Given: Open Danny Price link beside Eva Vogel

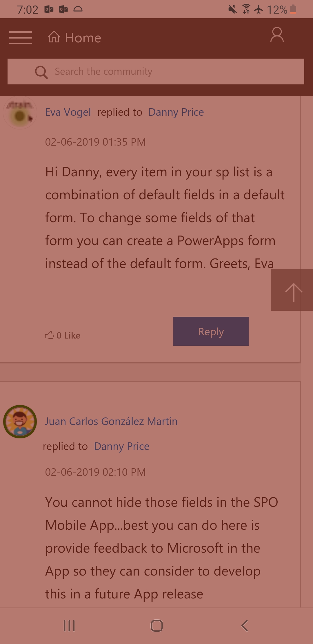Looking at the screenshot, I should coord(176,112).
